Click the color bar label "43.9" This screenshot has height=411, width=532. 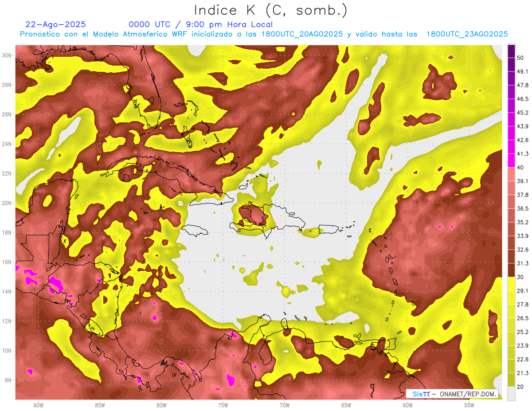pos(523,126)
